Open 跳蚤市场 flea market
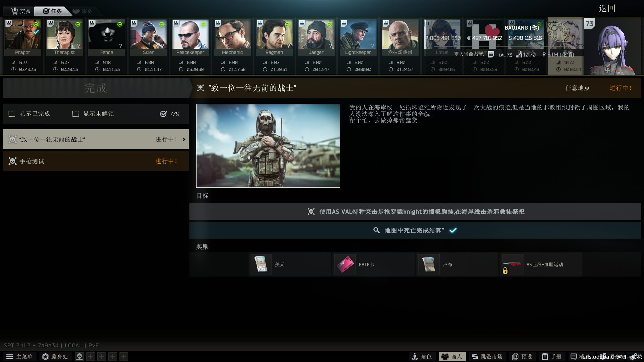Viewport: 644px width, 362px height. [487, 356]
